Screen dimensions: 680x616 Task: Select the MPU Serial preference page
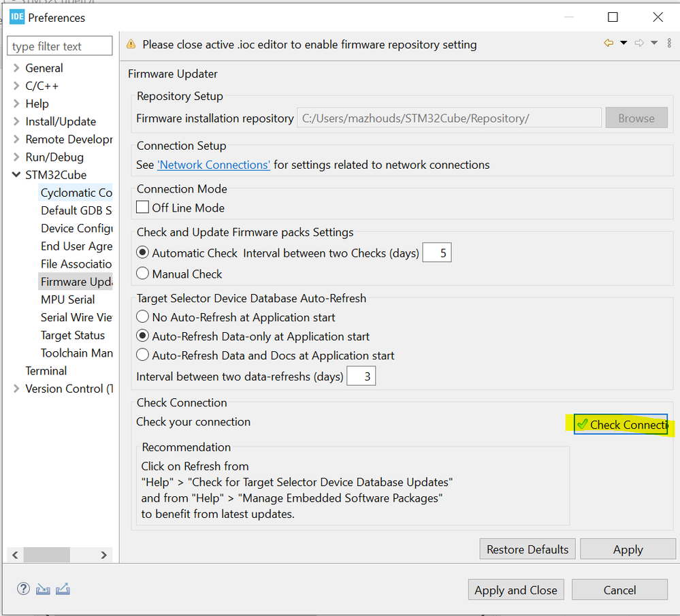(67, 299)
